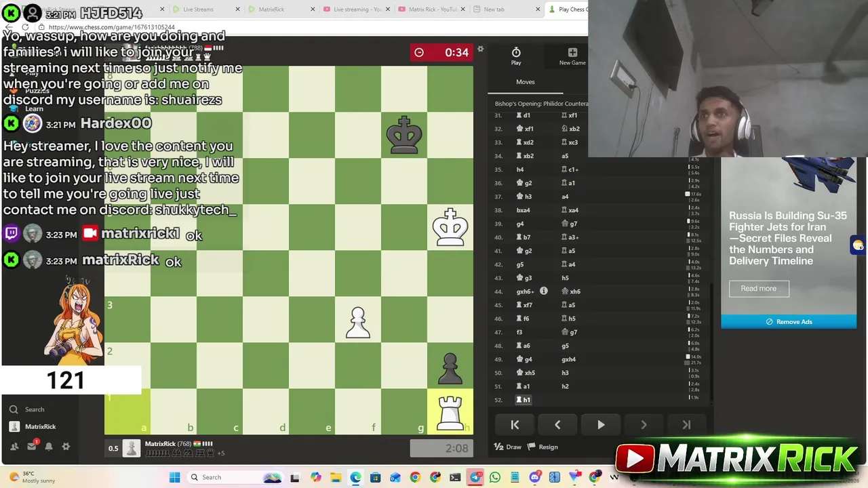Select the white king on h5

450,227
